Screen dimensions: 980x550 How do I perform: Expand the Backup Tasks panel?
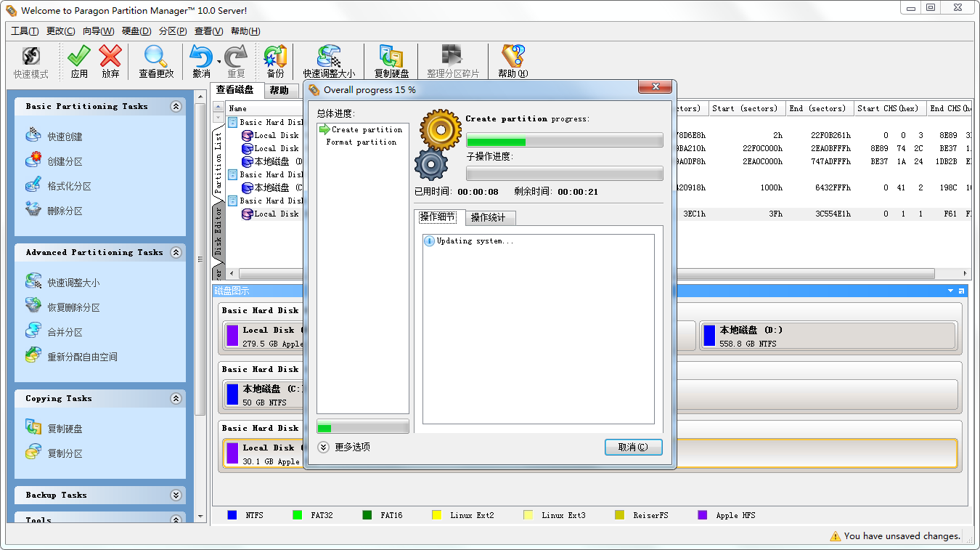coord(176,495)
